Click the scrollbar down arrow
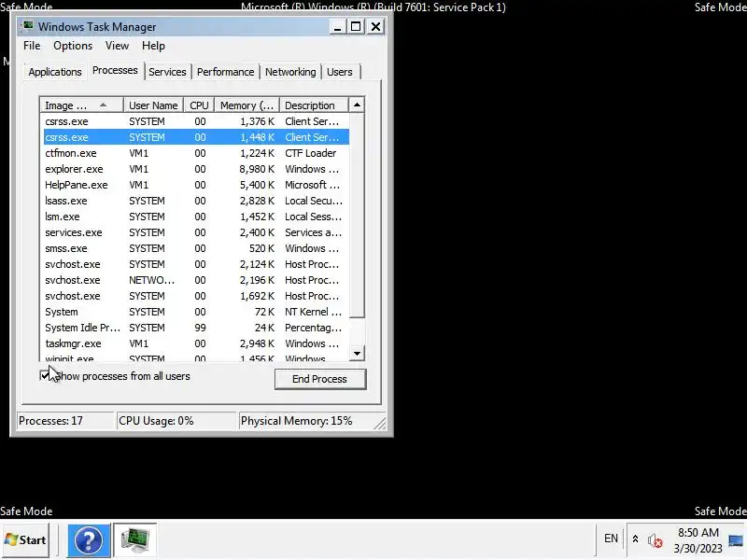The image size is (747, 560). tap(357, 354)
